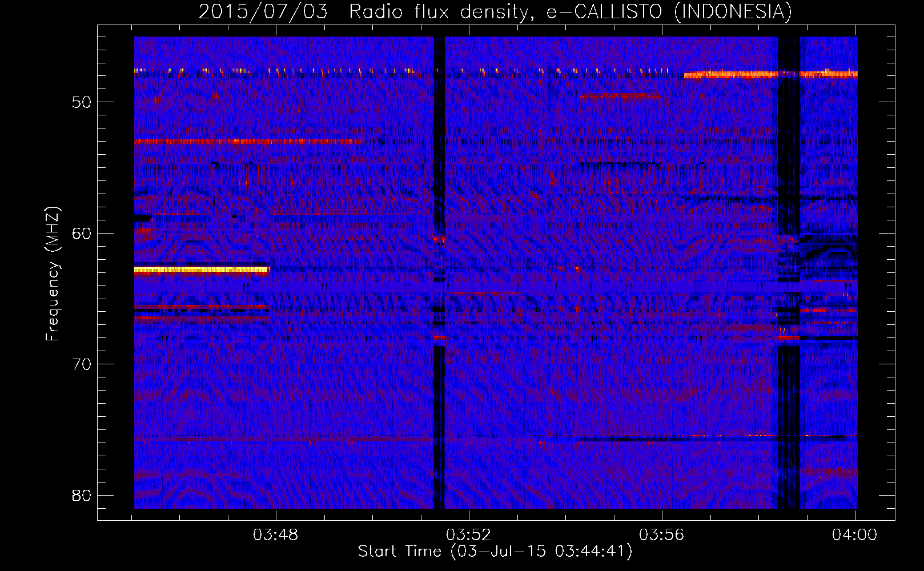This screenshot has height=571, width=924.
Task: Click the bright yellow emission band near 63 MHz
Action: point(201,270)
